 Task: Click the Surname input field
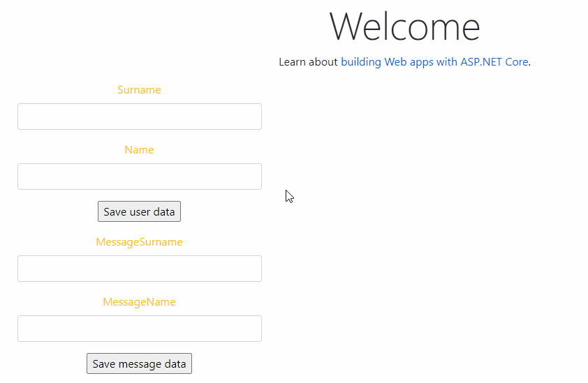(140, 117)
